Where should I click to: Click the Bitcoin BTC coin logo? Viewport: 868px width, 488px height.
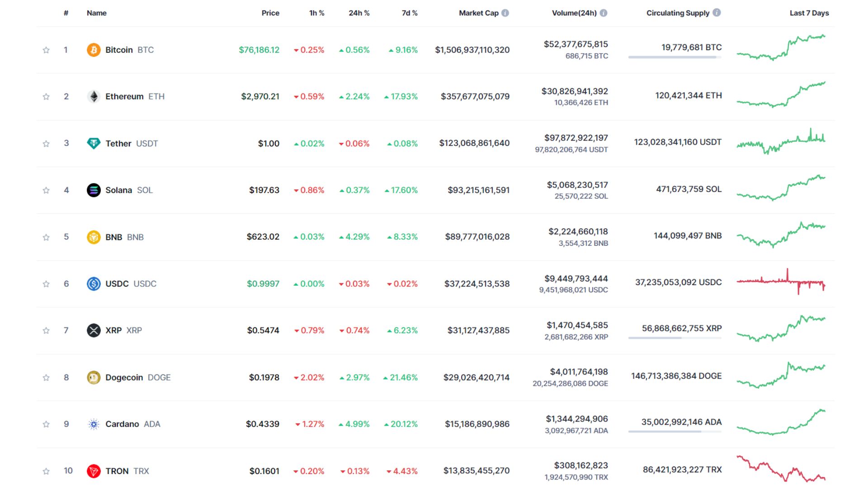(x=94, y=50)
